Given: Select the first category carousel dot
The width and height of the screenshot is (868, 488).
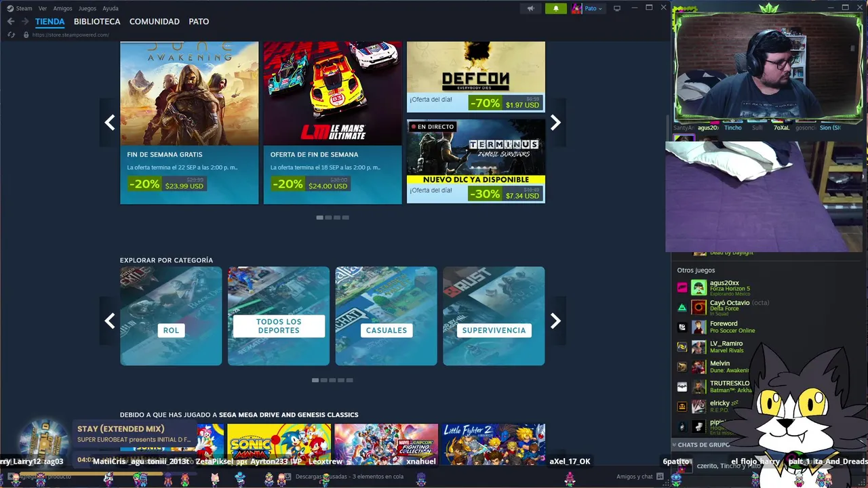Looking at the screenshot, I should (315, 380).
